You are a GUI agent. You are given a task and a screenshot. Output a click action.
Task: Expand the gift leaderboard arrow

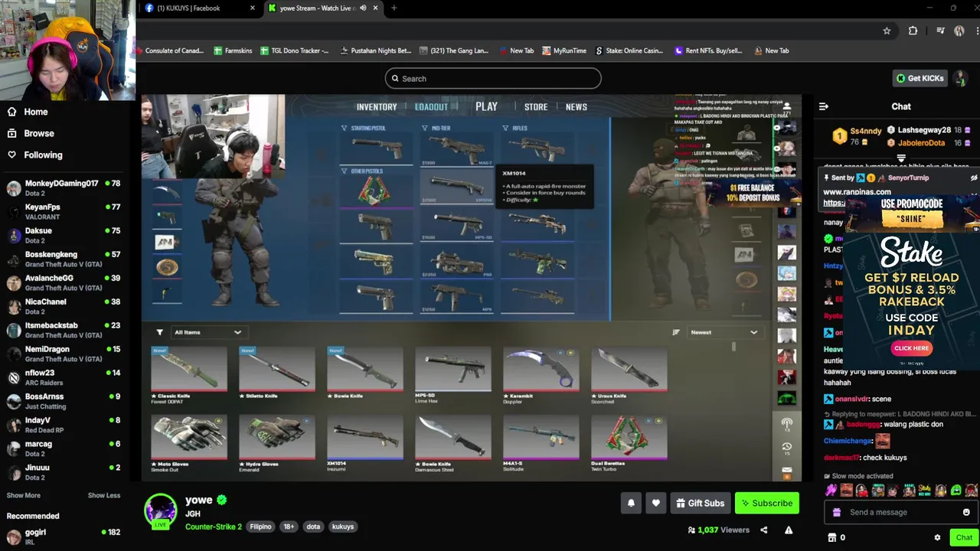point(901,158)
